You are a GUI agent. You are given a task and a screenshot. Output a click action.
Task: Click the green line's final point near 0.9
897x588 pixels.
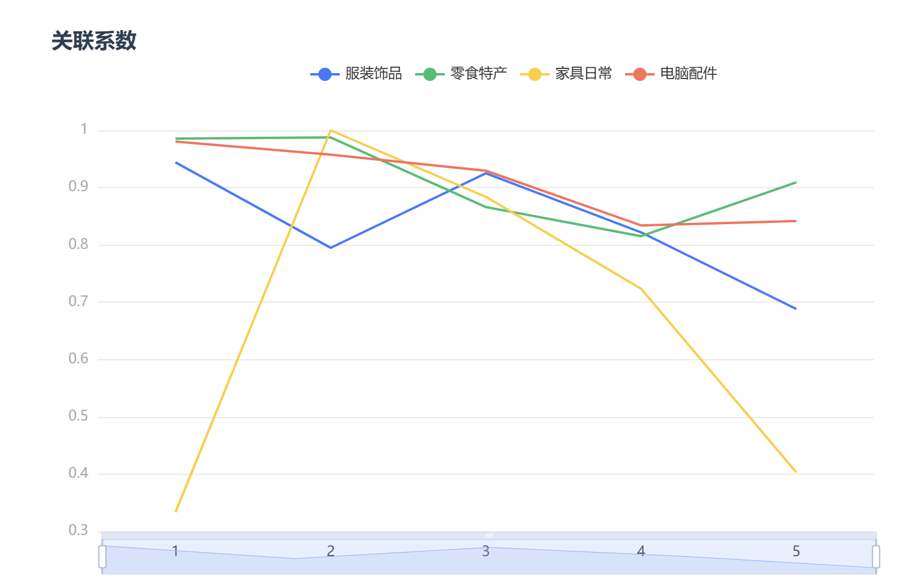(796, 182)
